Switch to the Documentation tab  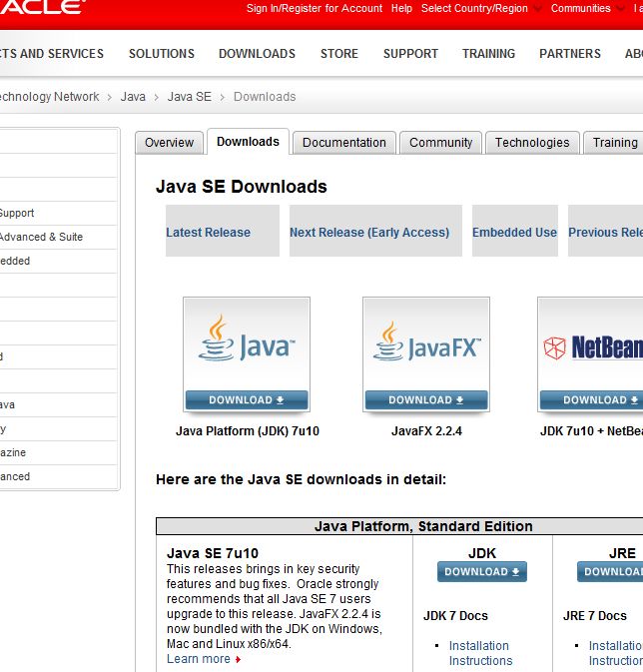click(x=344, y=142)
